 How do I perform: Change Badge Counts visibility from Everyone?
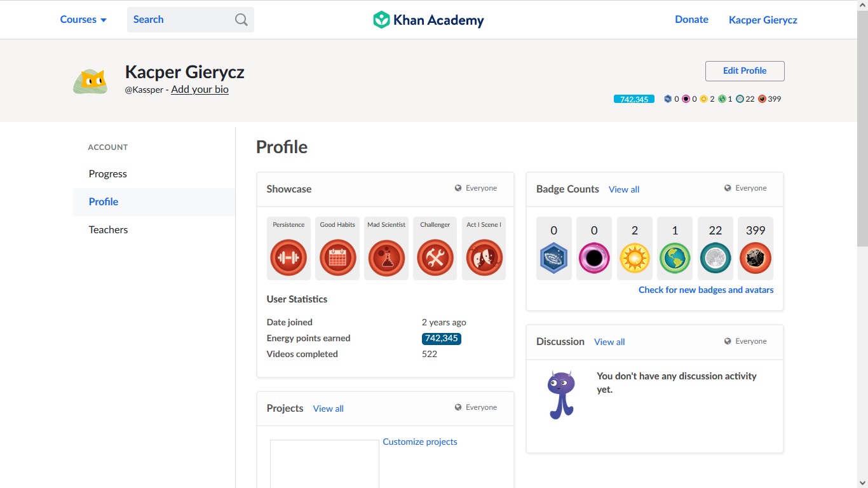(x=745, y=188)
